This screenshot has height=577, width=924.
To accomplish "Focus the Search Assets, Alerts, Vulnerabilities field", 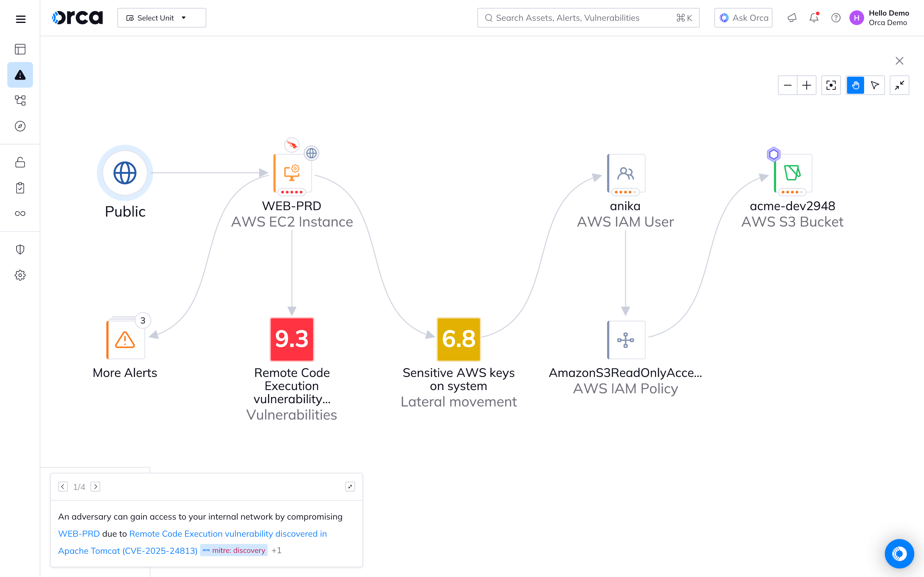I will [588, 18].
